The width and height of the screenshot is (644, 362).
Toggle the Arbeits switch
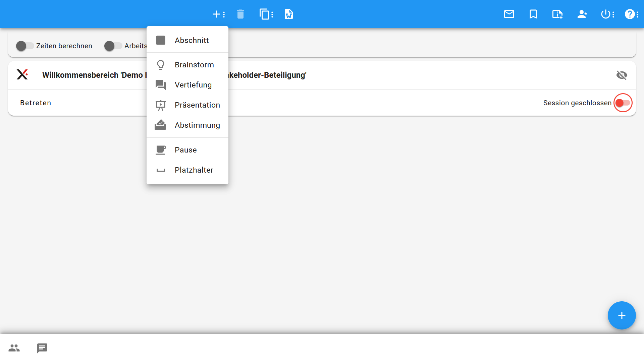click(113, 46)
